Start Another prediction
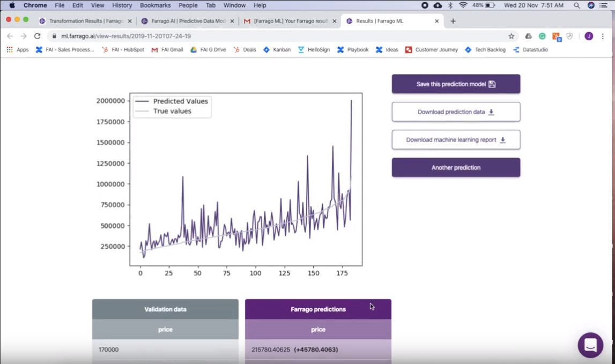This screenshot has height=364, width=615. click(456, 167)
